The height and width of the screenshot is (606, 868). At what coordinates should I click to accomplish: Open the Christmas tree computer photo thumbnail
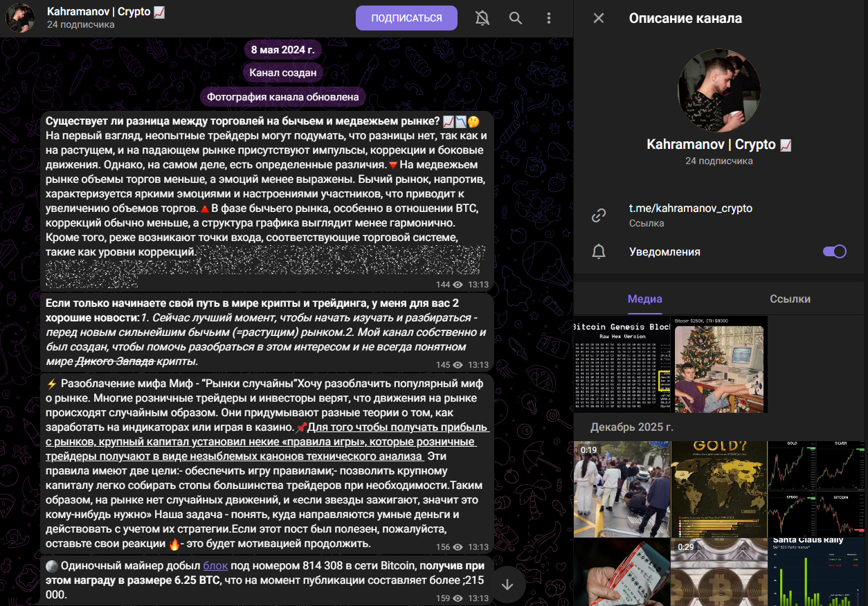coord(719,364)
